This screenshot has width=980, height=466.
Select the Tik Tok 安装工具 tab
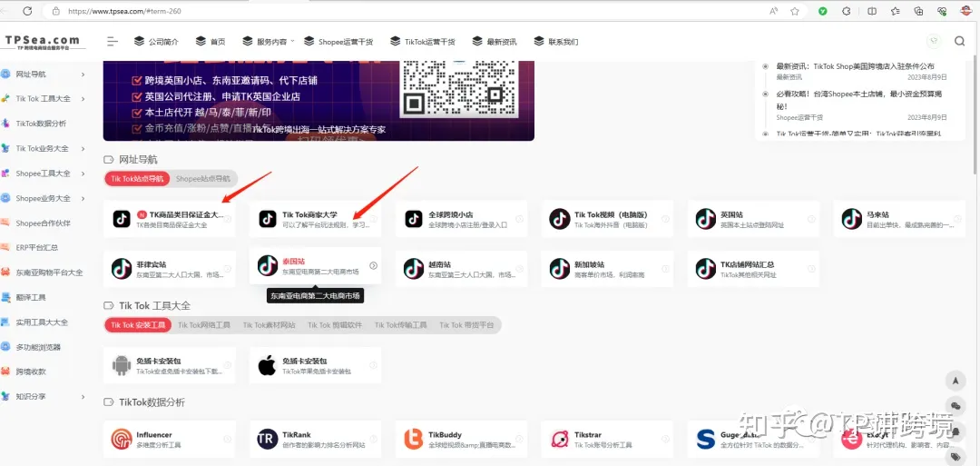[138, 325]
